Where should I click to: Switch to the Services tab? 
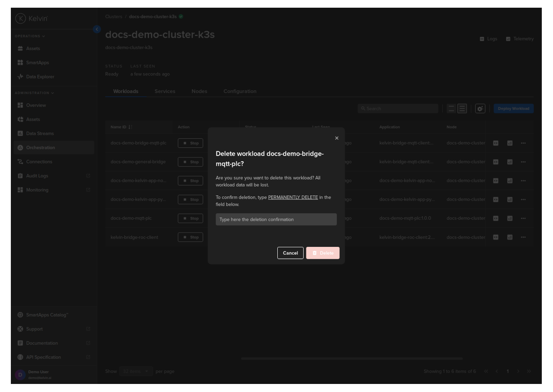(x=165, y=91)
